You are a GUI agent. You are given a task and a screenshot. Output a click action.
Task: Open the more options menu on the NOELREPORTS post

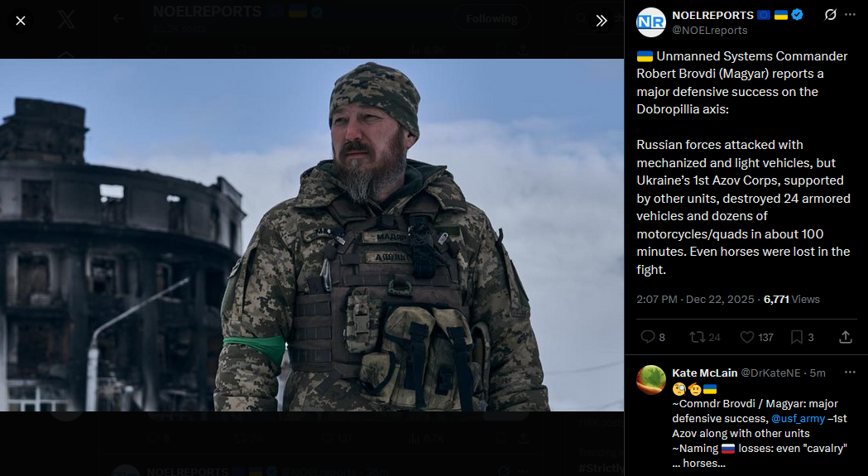coord(851,15)
